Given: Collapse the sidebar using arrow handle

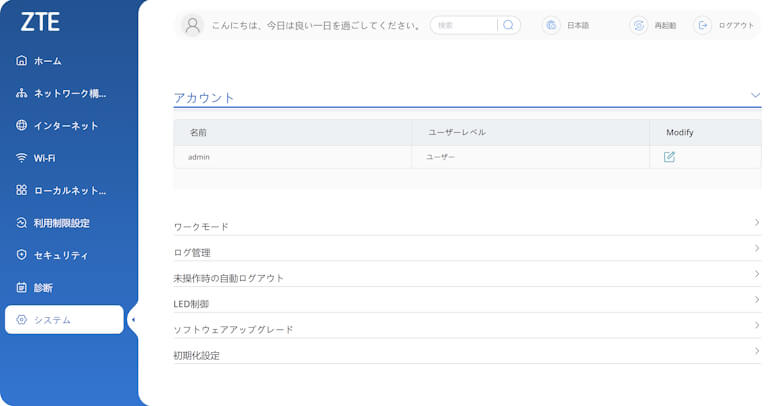Looking at the screenshot, I should (x=133, y=320).
